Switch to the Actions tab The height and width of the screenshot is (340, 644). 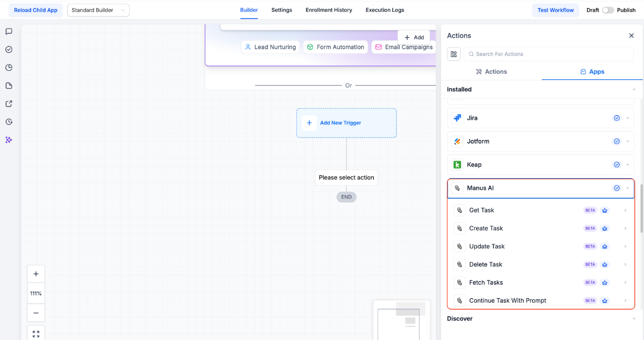pyautogui.click(x=491, y=71)
